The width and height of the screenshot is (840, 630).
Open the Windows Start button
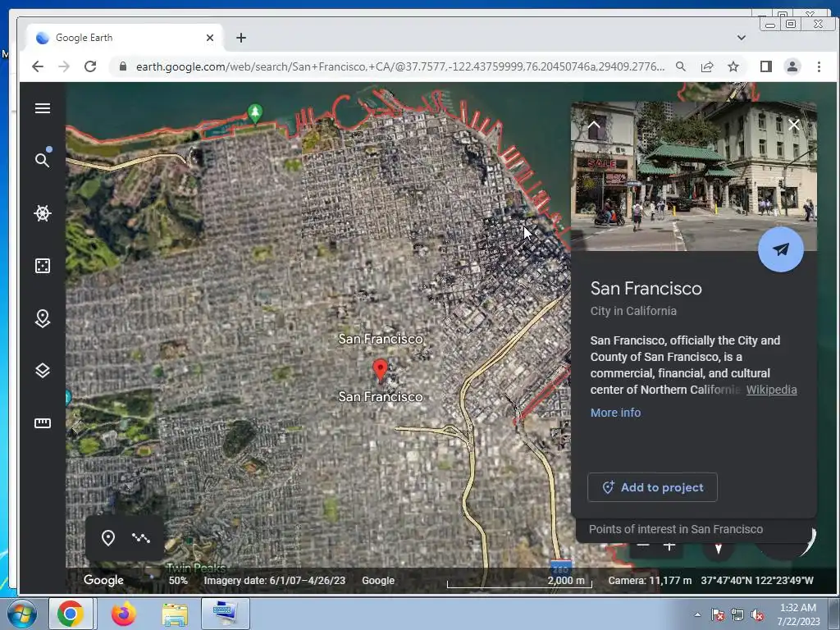[x=21, y=614]
